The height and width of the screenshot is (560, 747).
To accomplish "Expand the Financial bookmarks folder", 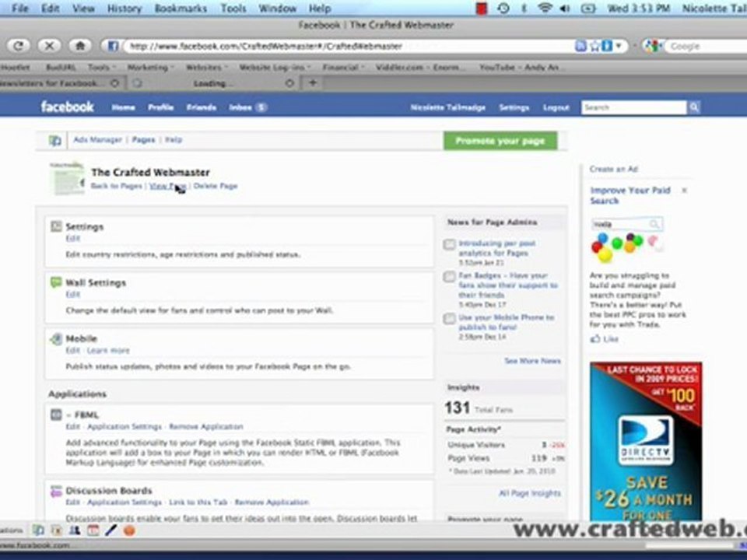I will (343, 67).
